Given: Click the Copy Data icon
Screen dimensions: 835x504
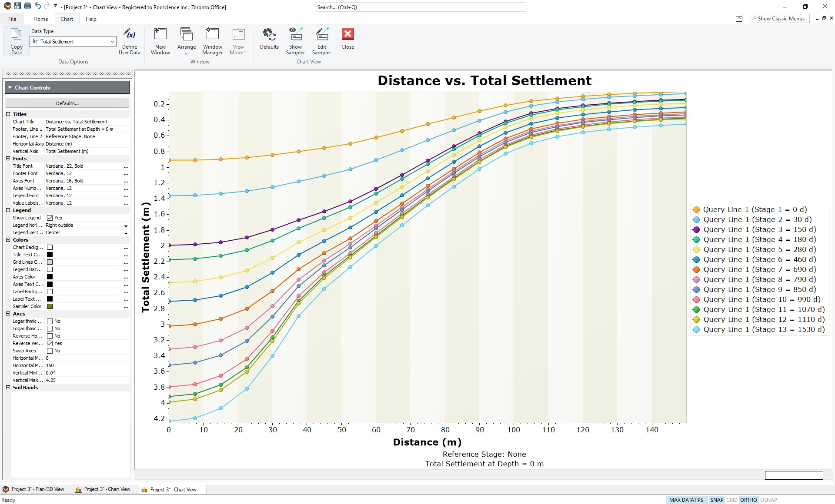Looking at the screenshot, I should [16, 41].
